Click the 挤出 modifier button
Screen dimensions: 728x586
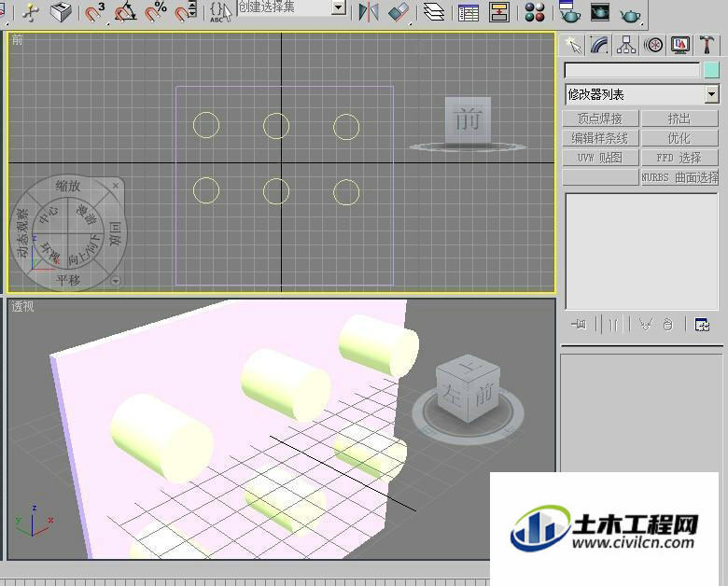click(679, 119)
